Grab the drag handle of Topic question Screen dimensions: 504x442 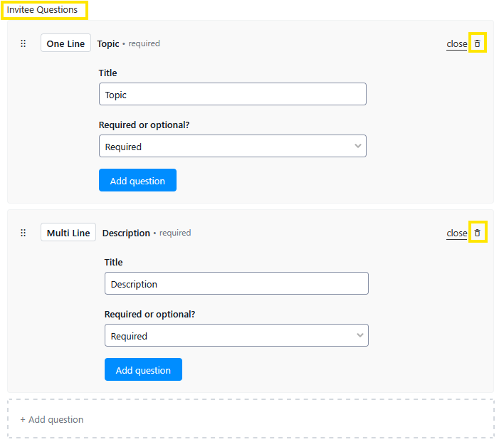click(23, 43)
